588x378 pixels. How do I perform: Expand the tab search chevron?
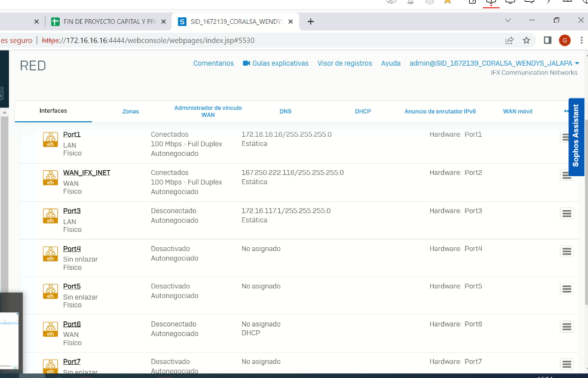[x=508, y=20]
